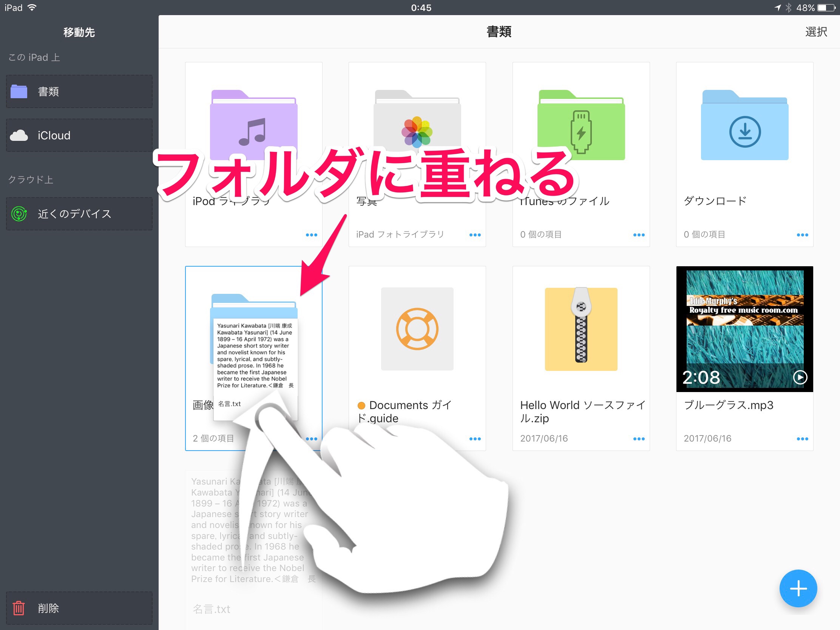Image resolution: width=840 pixels, height=630 pixels.
Task: Select 書類 in the sidebar
Action: pyautogui.click(x=79, y=91)
